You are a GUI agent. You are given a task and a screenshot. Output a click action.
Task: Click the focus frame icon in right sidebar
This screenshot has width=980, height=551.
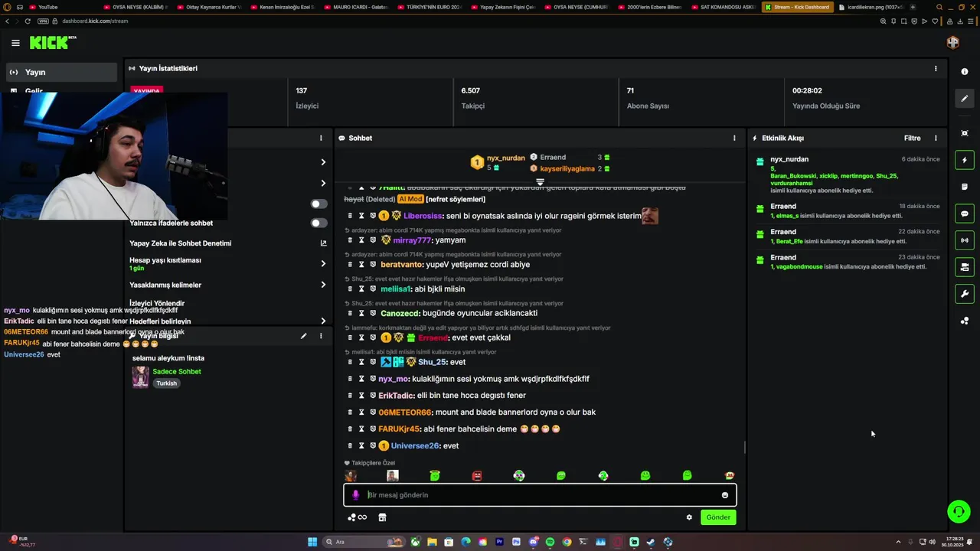[x=964, y=133]
